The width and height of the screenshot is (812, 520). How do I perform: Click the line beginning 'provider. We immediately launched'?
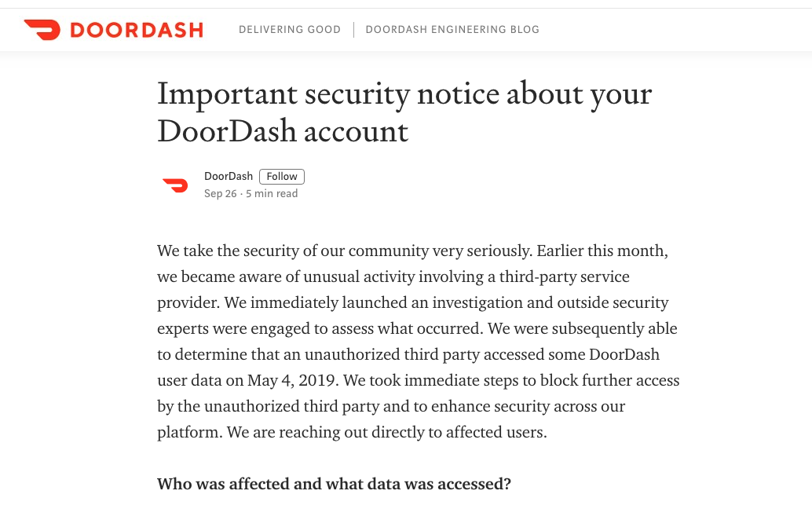point(412,302)
